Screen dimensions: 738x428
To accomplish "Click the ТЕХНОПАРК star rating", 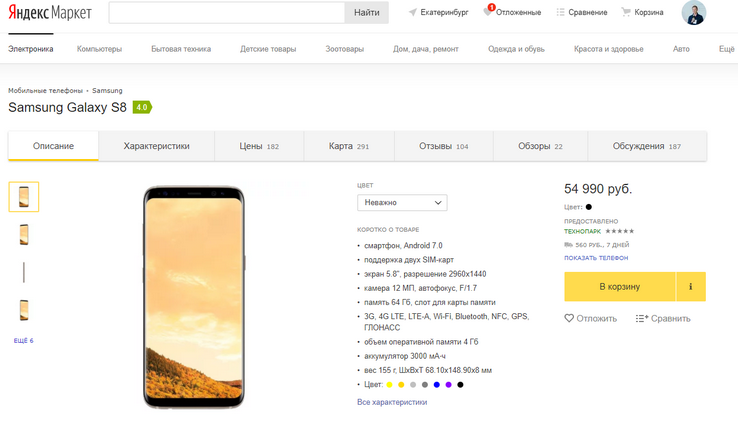I will tap(619, 231).
